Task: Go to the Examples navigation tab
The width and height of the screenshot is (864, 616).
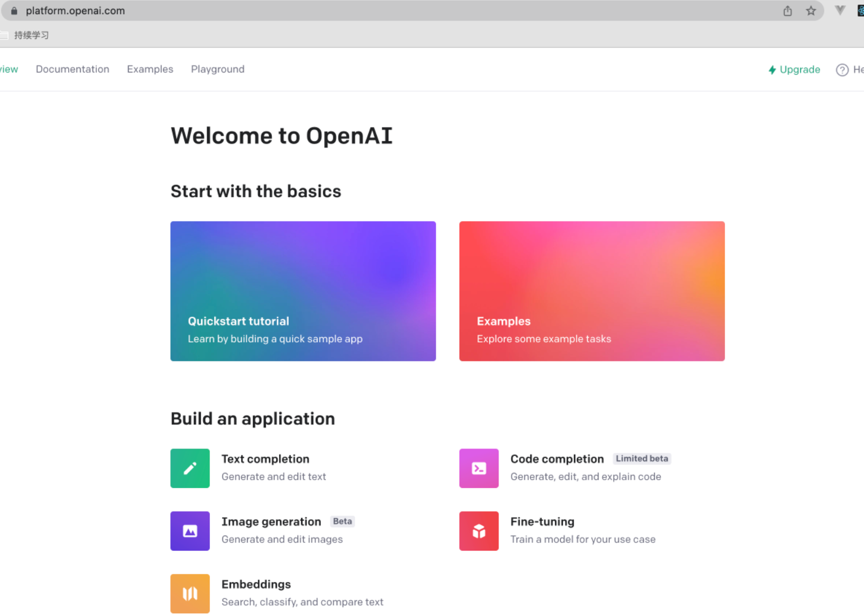Action: click(x=150, y=69)
